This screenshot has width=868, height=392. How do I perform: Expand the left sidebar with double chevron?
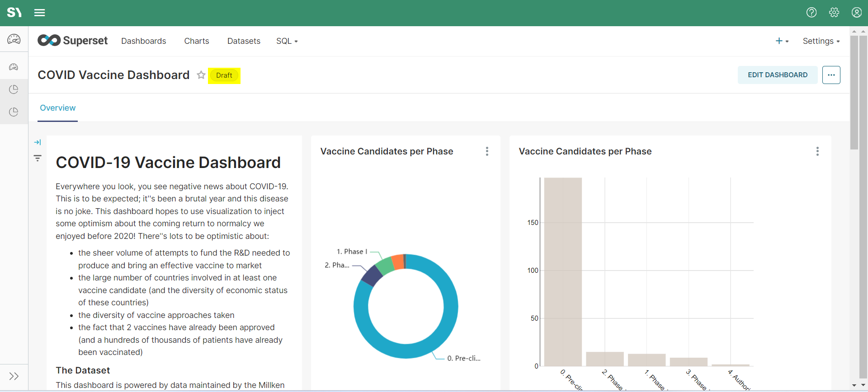[x=14, y=376]
